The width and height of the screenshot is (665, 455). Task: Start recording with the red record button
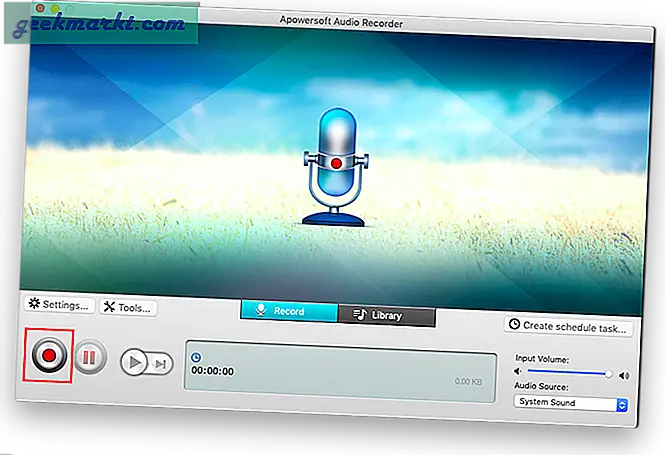pyautogui.click(x=48, y=354)
